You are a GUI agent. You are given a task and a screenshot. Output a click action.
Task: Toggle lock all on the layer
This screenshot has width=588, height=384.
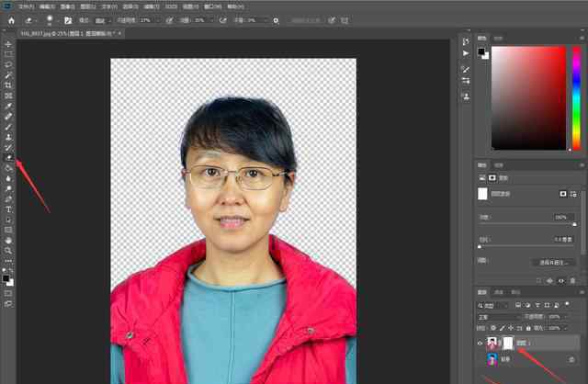click(x=528, y=328)
